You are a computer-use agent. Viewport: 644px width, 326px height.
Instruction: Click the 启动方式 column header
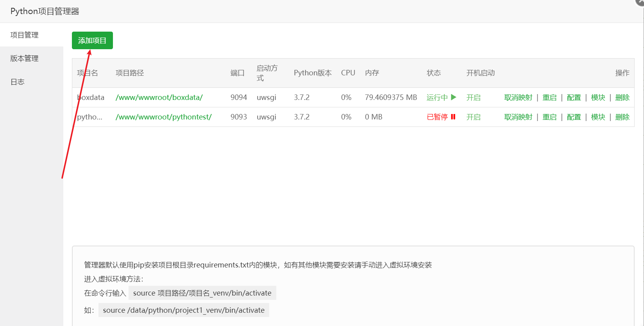click(x=267, y=73)
